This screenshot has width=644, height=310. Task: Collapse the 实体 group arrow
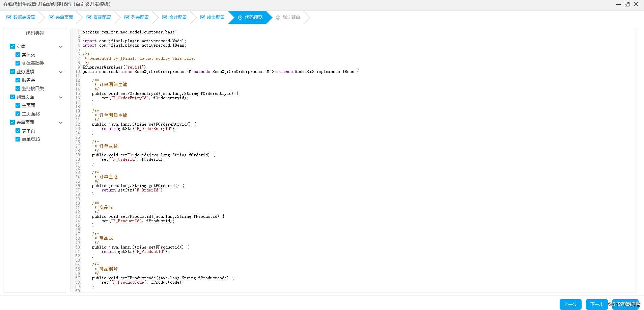[x=61, y=47]
